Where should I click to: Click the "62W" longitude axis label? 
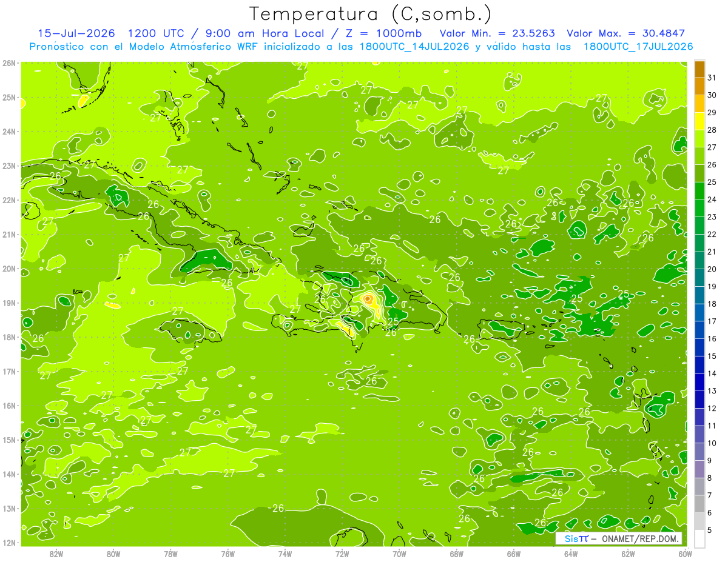pyautogui.click(x=628, y=554)
